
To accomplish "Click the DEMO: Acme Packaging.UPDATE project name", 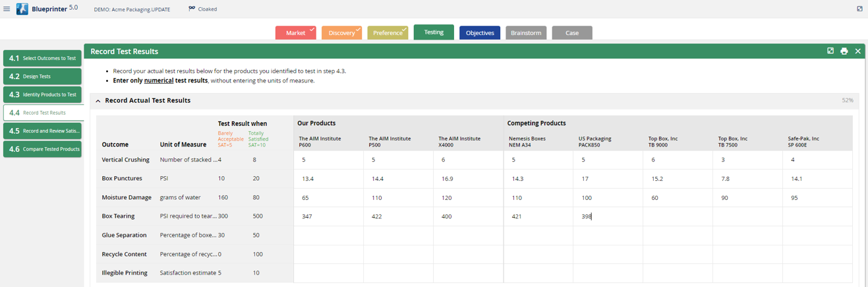I will click(132, 9).
